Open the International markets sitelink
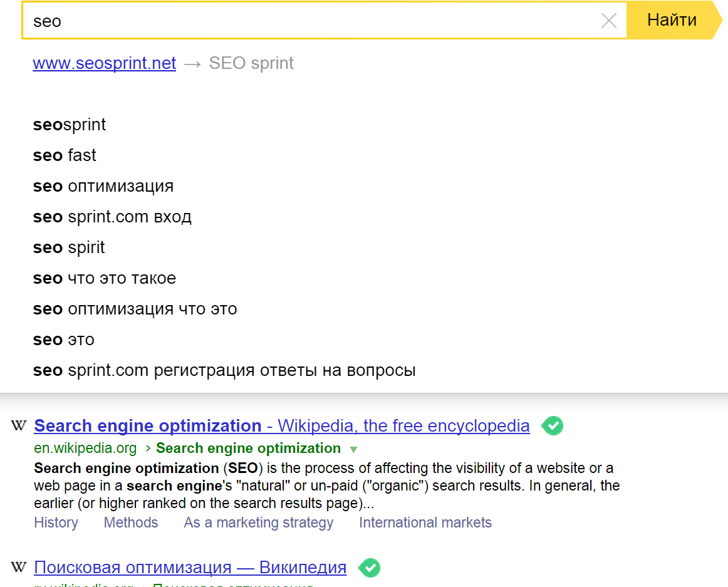 tap(425, 522)
